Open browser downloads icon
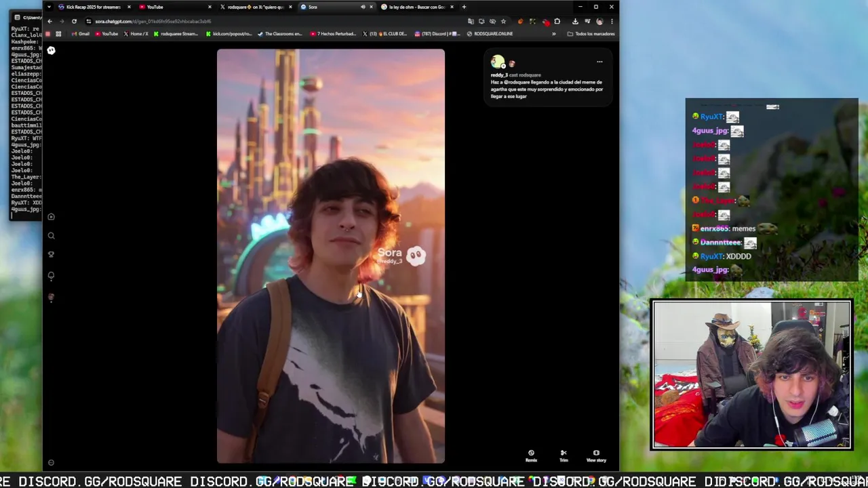 point(575,21)
